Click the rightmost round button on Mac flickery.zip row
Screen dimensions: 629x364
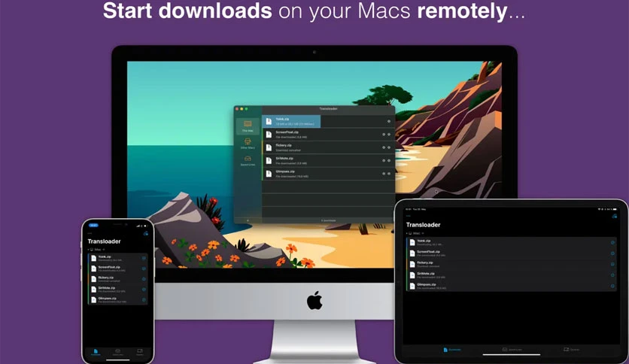click(x=389, y=147)
